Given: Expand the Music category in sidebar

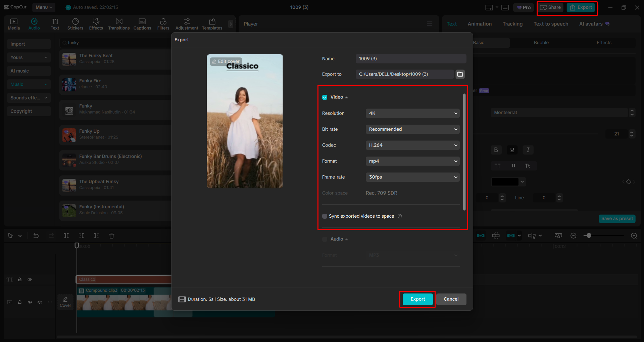Looking at the screenshot, I should 29,84.
